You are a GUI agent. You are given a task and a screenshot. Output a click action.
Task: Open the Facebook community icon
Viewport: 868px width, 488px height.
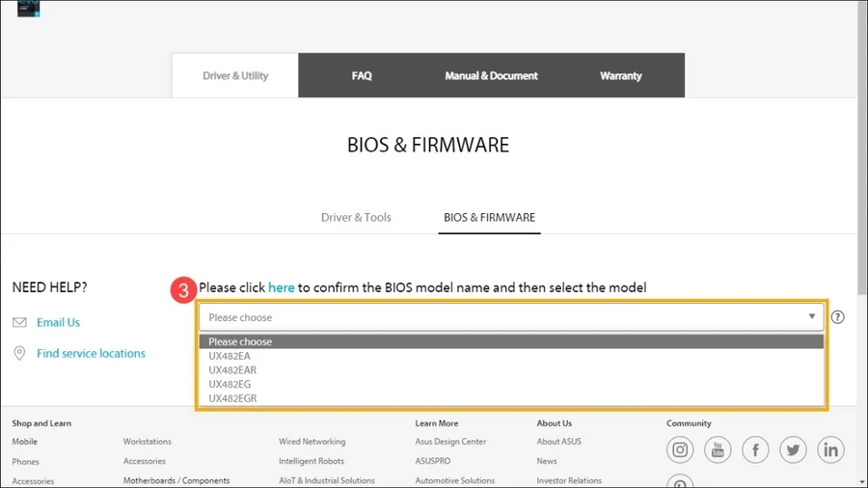pyautogui.click(x=755, y=449)
